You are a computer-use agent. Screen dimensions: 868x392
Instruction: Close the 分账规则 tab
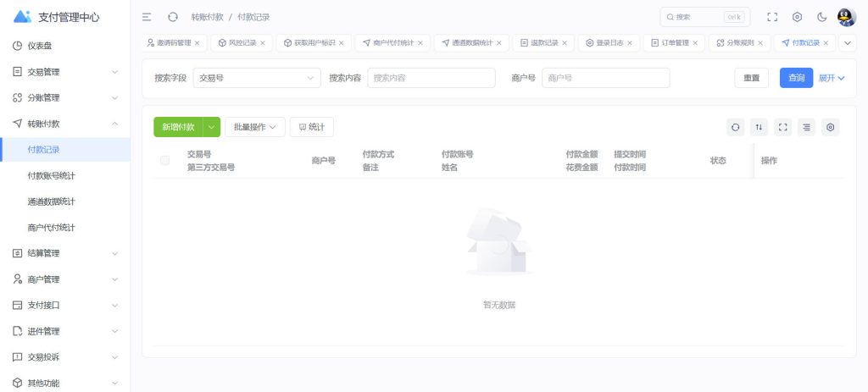[x=760, y=43]
